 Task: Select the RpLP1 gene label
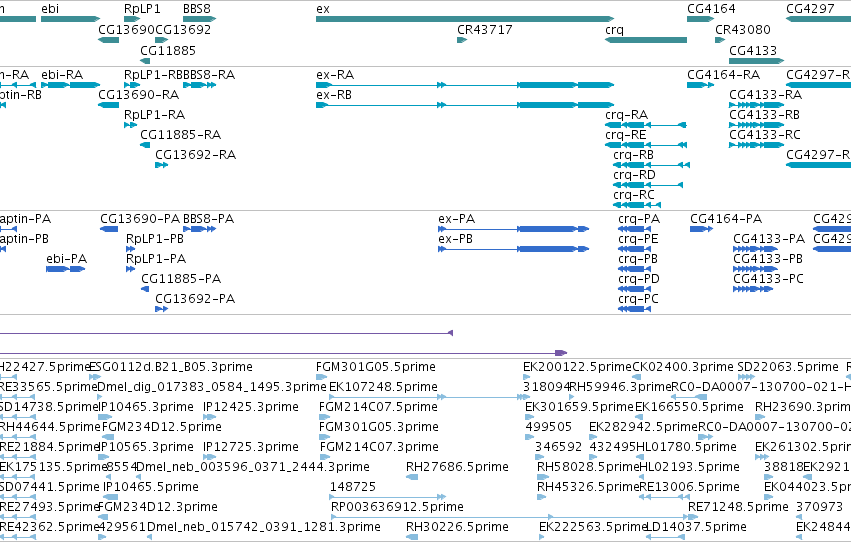coord(142,9)
